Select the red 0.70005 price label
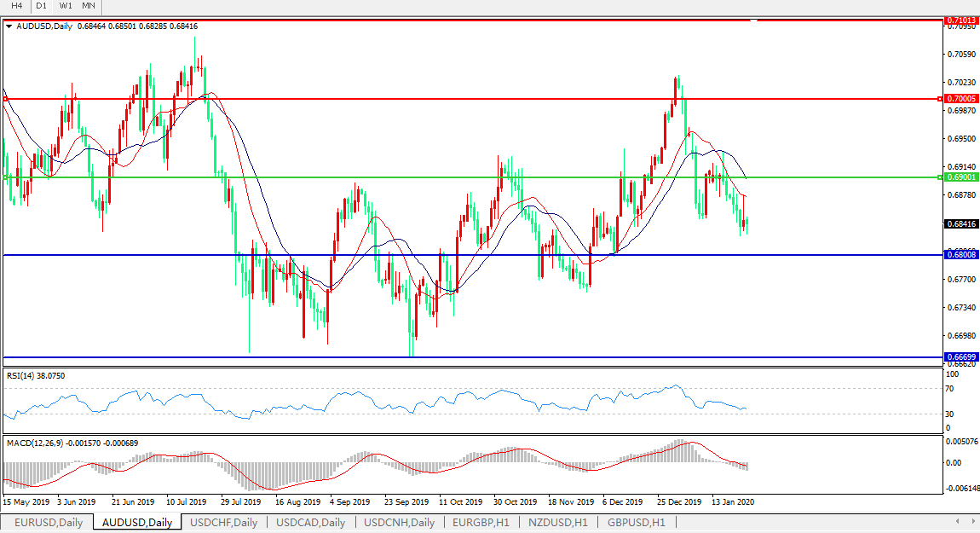 (x=960, y=99)
